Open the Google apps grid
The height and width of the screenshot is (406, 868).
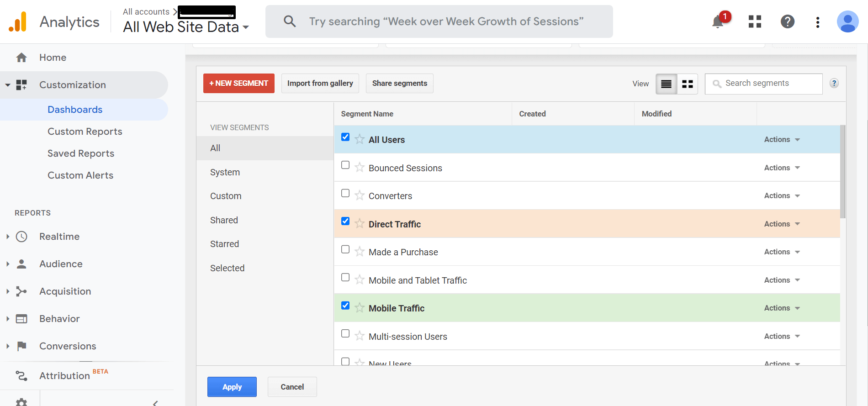click(x=755, y=21)
